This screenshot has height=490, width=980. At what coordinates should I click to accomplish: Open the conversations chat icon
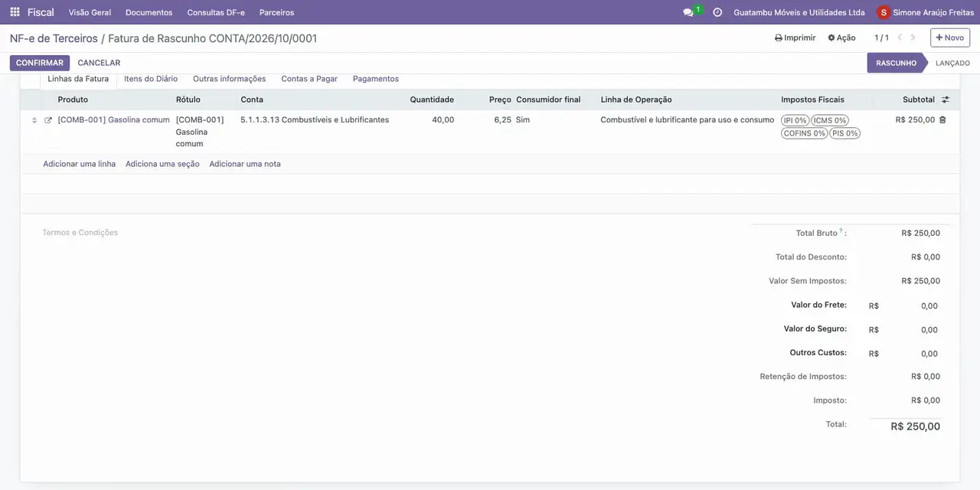click(688, 12)
